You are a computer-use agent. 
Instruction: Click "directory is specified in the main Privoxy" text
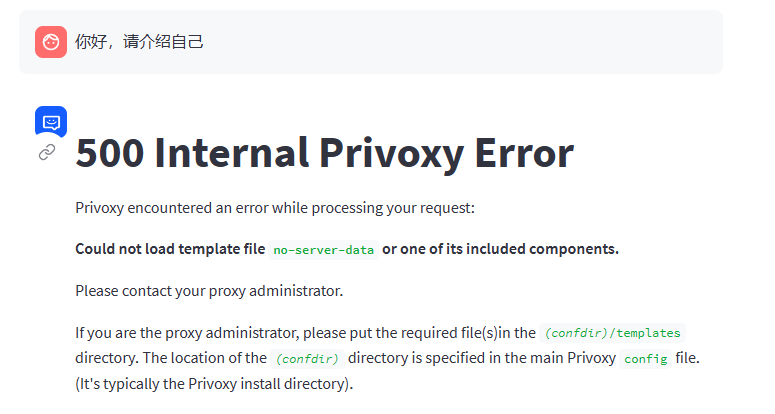(x=482, y=358)
